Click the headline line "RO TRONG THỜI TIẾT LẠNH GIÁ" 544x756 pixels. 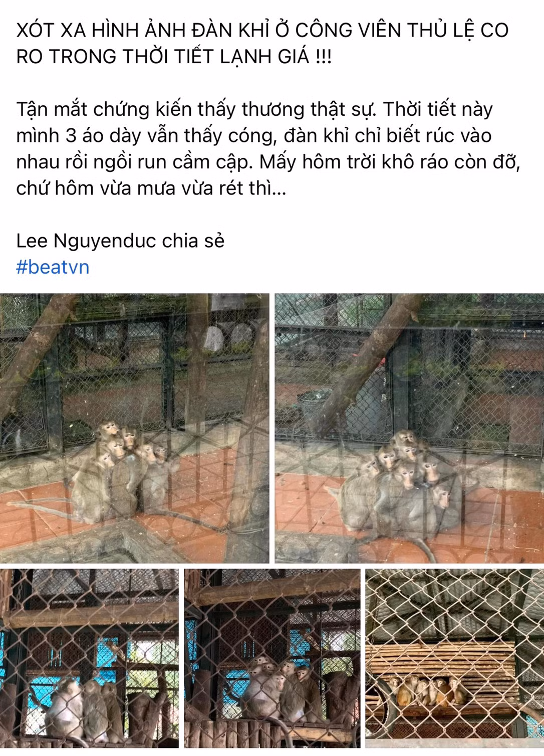[174, 56]
